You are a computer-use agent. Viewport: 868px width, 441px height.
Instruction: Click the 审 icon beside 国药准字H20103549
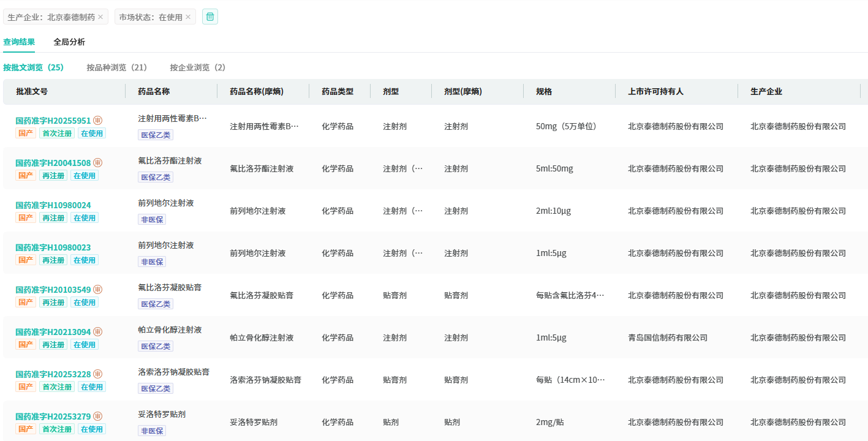[97, 290]
